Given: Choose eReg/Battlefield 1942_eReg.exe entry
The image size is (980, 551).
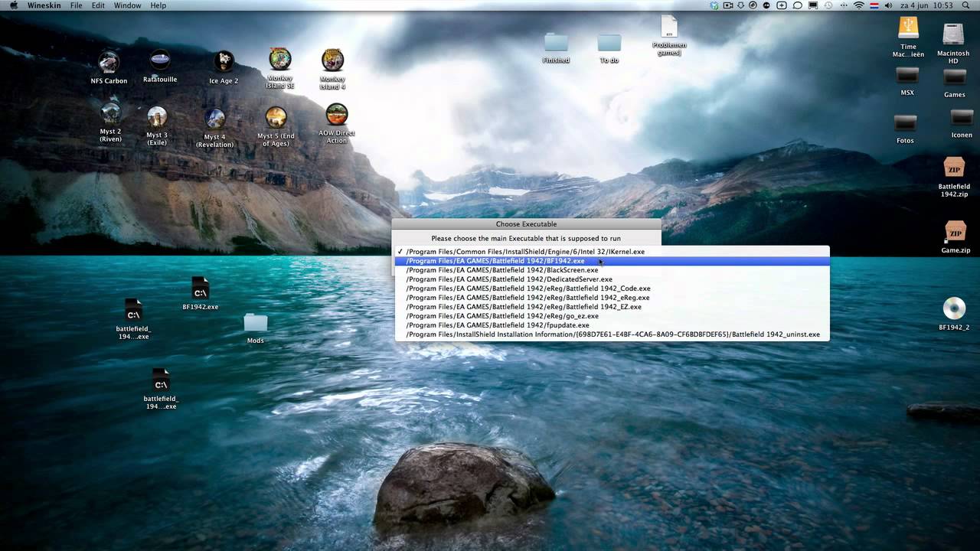Looking at the screenshot, I should pos(612,298).
